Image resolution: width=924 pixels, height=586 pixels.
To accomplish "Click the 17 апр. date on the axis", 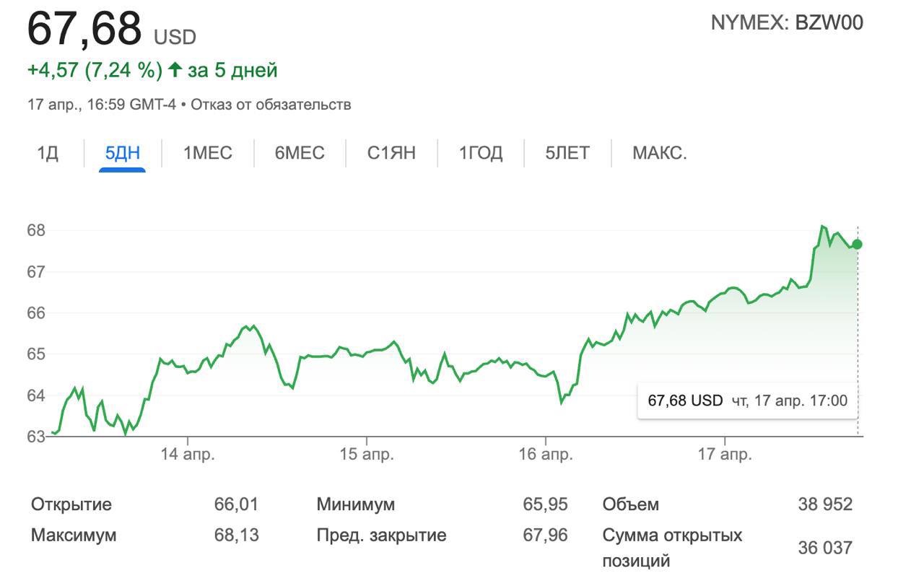I will [x=725, y=455].
